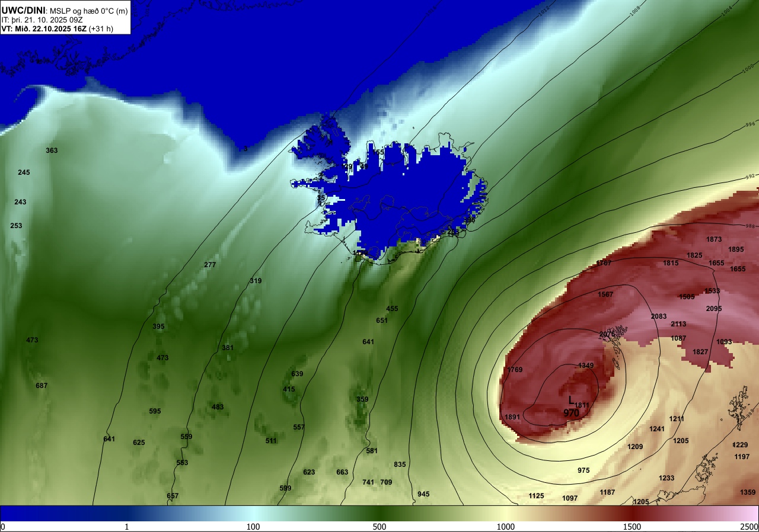Click the central pressure value 970
Viewport: 759px width, 532px height.
(x=572, y=413)
